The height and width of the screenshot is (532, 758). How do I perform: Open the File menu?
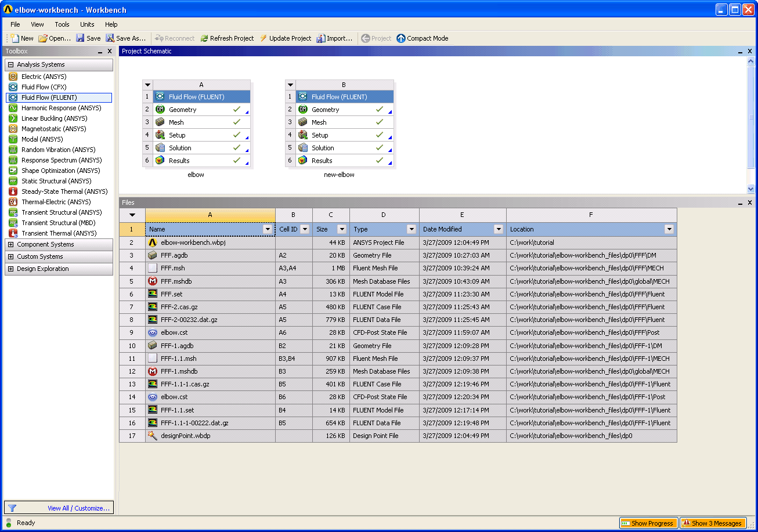[15, 24]
